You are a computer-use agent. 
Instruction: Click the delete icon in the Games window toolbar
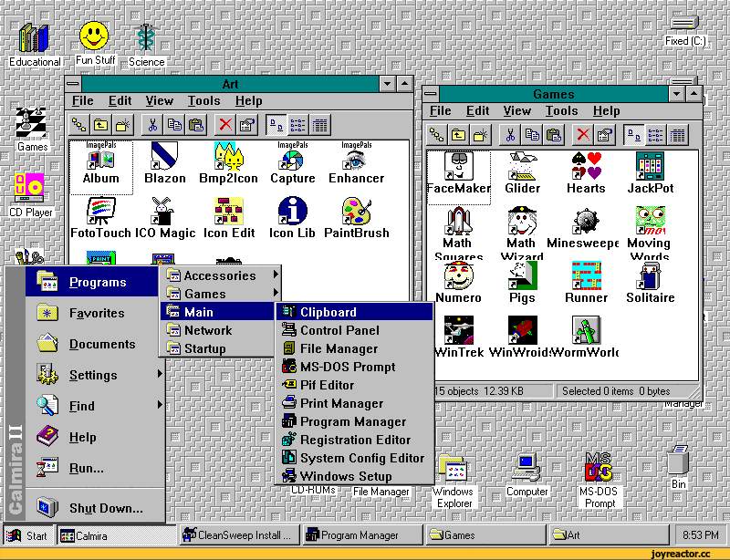pos(583,135)
